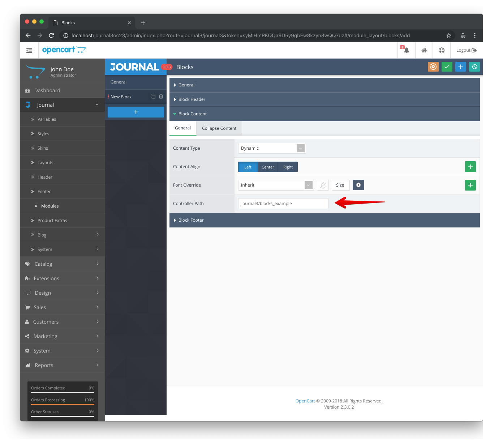The image size is (503, 448).
Task: Reload the browser page
Action: (x=51, y=35)
